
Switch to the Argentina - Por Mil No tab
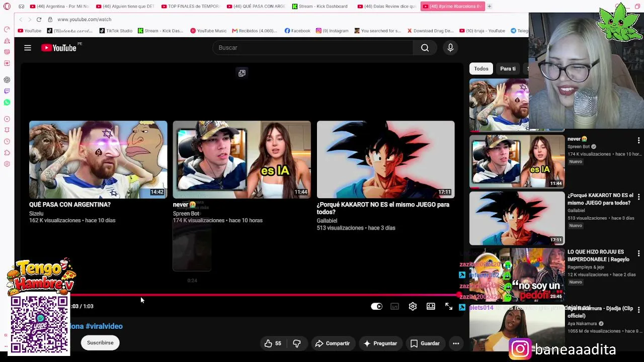[x=59, y=6]
